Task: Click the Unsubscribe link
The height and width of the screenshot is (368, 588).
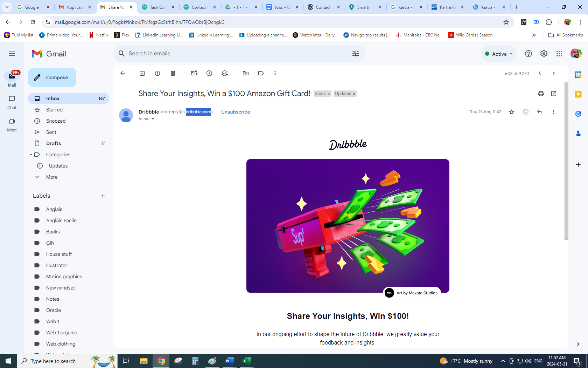Action: point(236,112)
